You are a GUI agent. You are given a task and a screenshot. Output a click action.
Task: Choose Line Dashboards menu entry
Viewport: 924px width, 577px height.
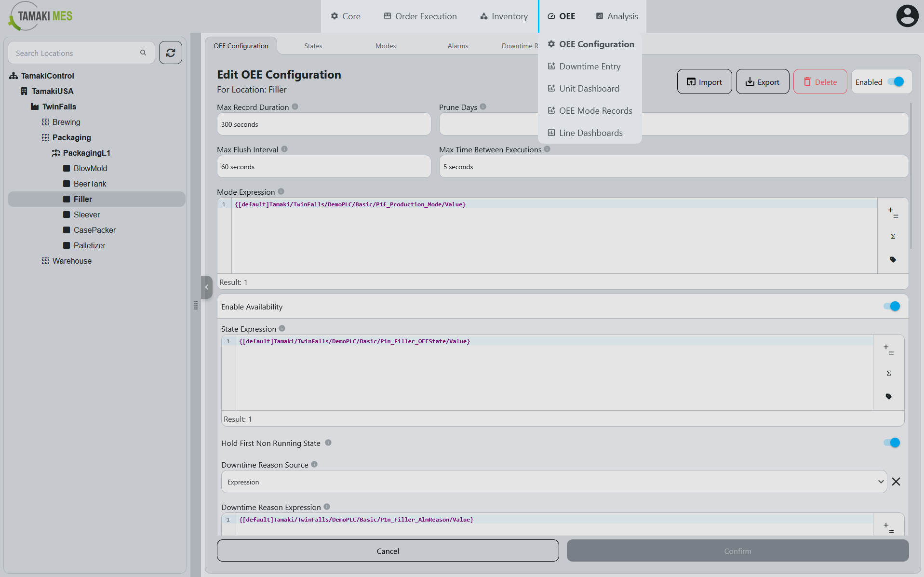[591, 133]
